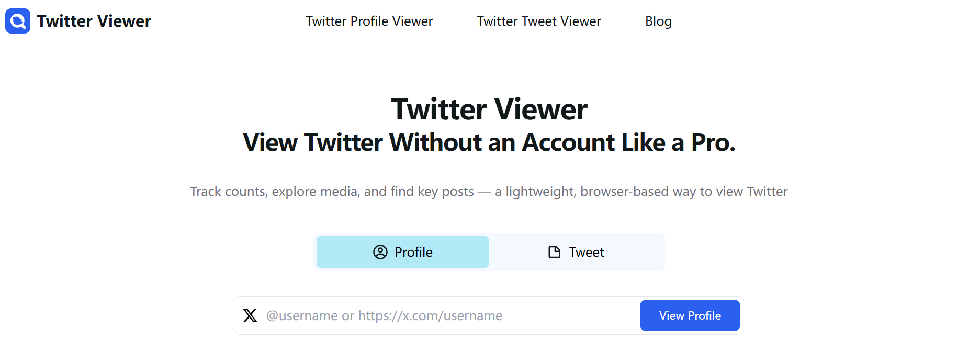
Task: Go home via Twitter Viewer brand text
Action: [x=94, y=21]
